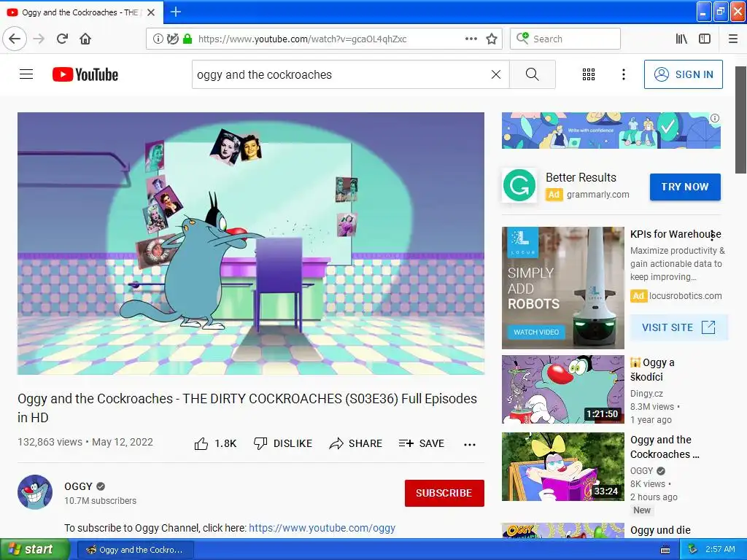Click the KPIs for Warehouse ad title
Viewport: 747px width, 560px height.
pyautogui.click(x=676, y=234)
